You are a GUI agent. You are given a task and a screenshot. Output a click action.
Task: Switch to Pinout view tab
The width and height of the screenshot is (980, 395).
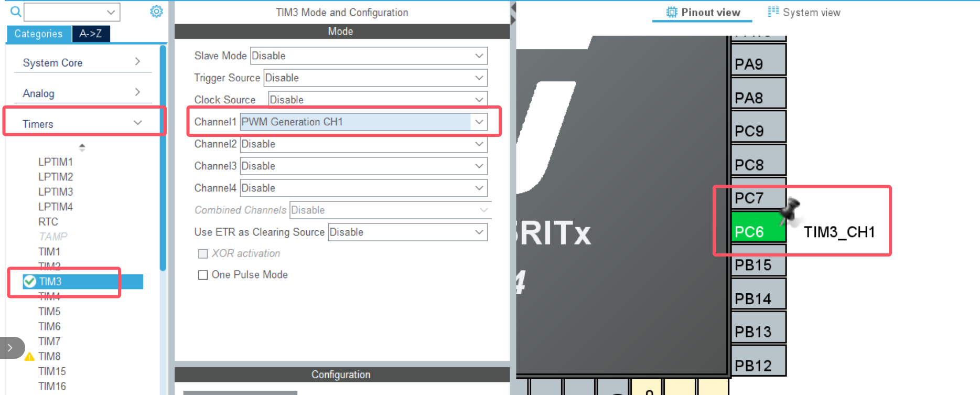tap(703, 12)
